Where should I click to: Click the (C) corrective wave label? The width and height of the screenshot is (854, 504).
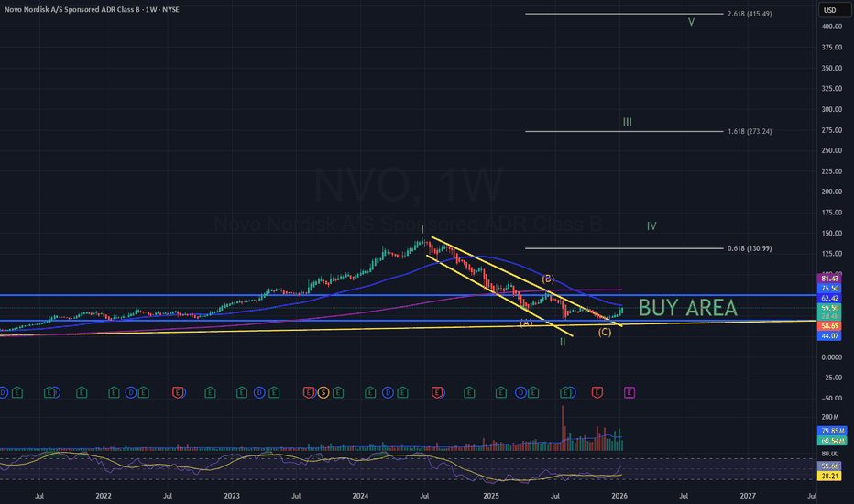pyautogui.click(x=605, y=333)
